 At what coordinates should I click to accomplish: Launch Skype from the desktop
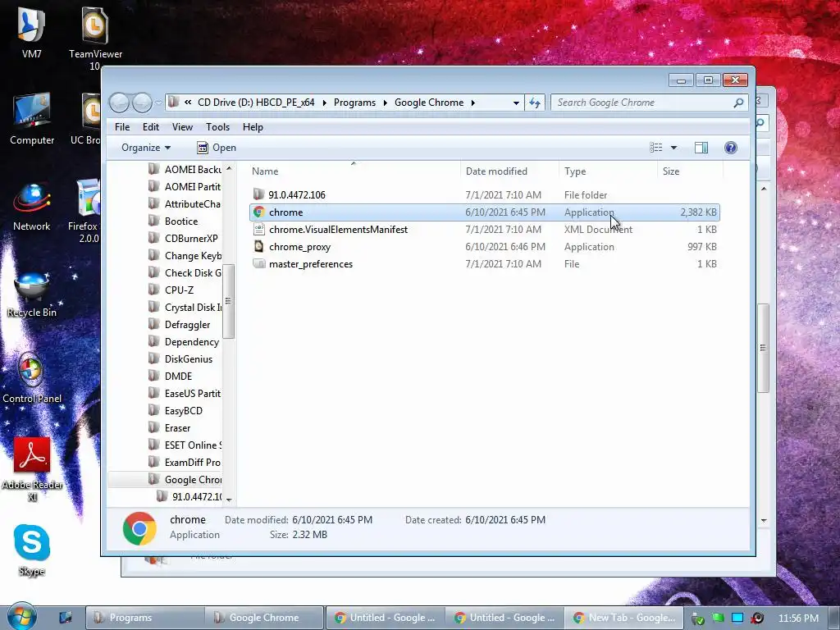[32, 550]
